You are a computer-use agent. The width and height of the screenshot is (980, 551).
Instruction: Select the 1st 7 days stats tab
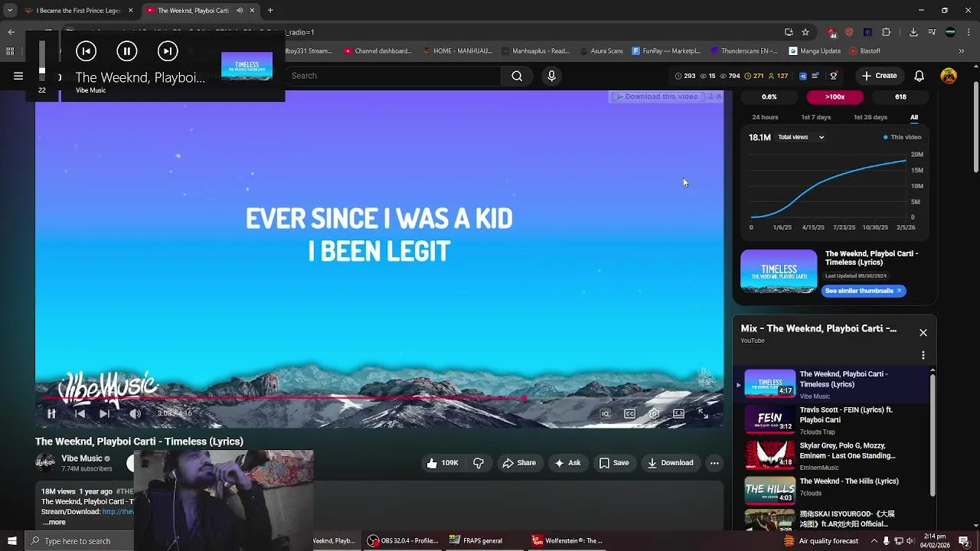(815, 117)
